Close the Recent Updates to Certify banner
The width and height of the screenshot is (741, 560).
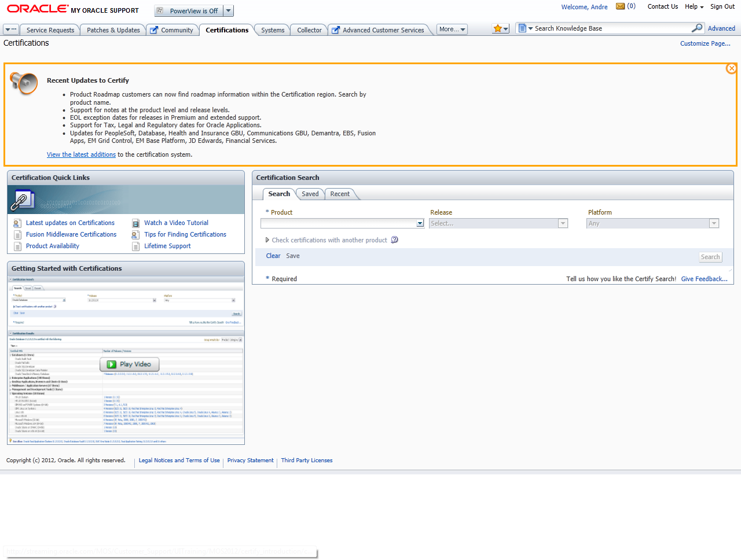point(732,68)
